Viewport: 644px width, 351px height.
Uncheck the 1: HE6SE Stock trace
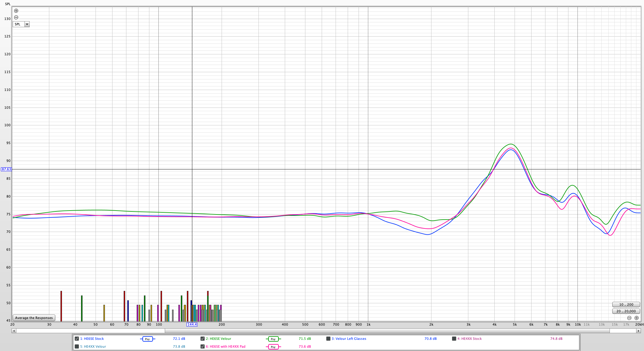click(77, 339)
